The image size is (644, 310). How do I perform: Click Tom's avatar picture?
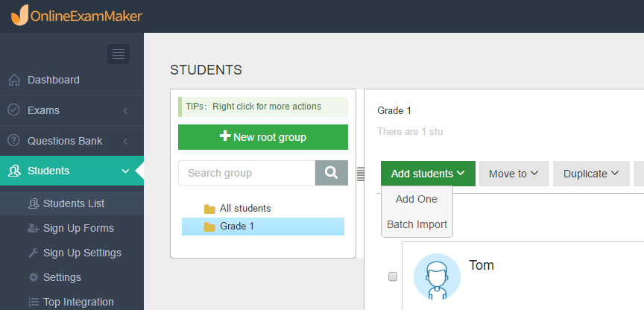point(437,276)
